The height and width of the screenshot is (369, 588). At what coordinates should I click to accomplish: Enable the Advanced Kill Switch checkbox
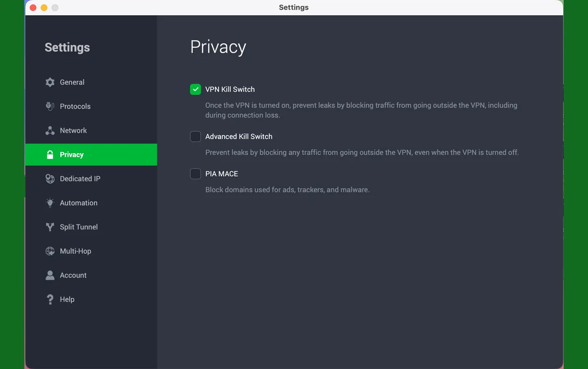pos(196,136)
